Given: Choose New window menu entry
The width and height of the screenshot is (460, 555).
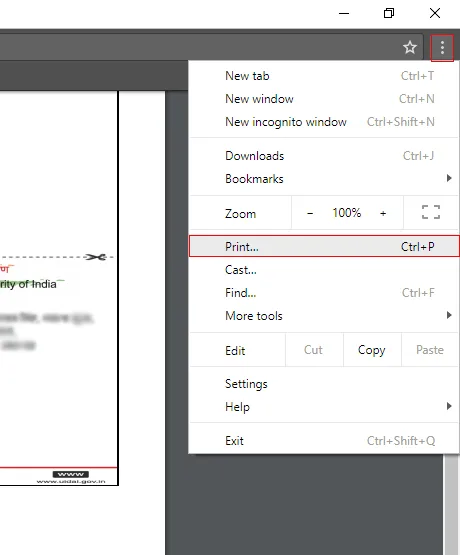Looking at the screenshot, I should (324, 99).
